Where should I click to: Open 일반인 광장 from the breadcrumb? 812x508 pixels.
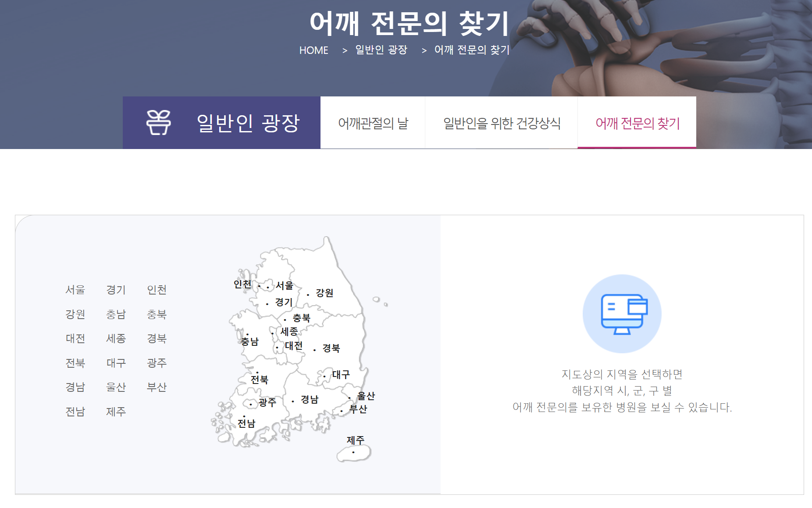tap(381, 50)
